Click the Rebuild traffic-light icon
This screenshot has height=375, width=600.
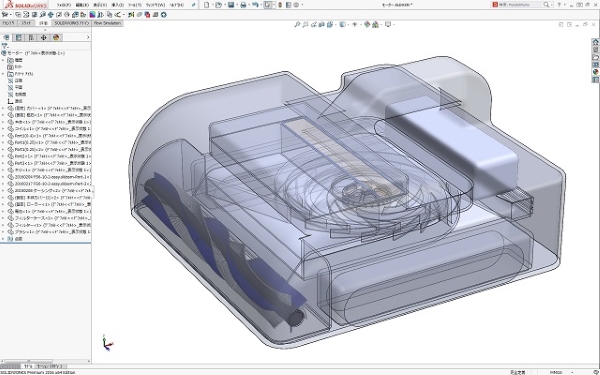(280, 5)
